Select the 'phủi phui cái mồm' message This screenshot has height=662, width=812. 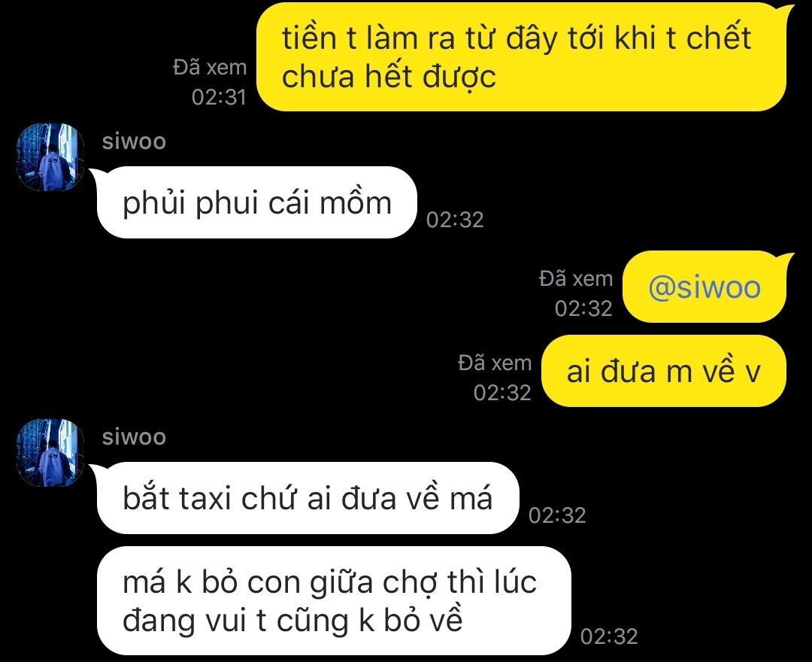point(257,202)
